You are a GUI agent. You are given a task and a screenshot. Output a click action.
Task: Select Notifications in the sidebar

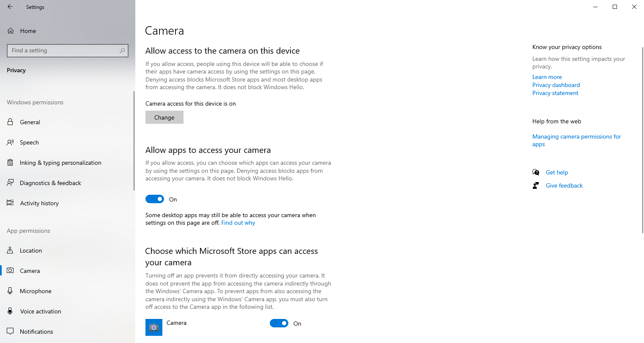(36, 332)
